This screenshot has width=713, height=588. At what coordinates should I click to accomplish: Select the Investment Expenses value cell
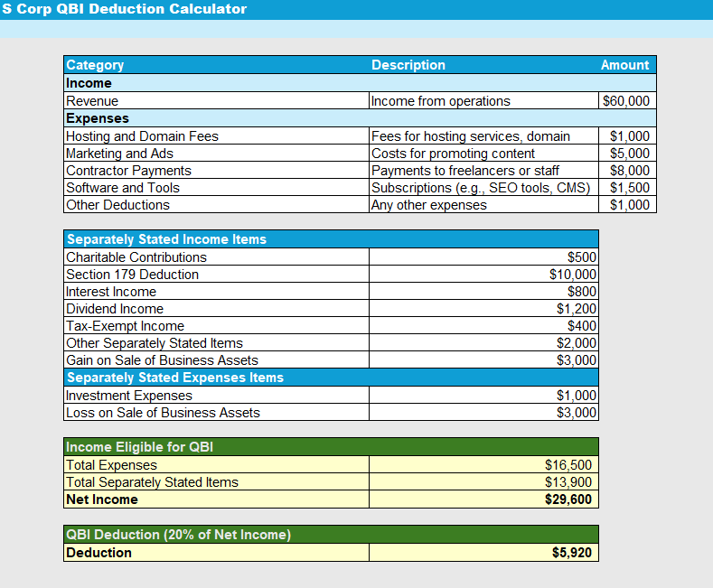pyautogui.click(x=483, y=396)
